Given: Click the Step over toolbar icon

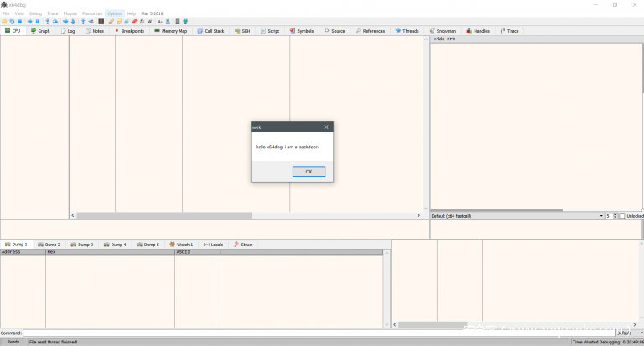Looking at the screenshot, I should [55, 22].
